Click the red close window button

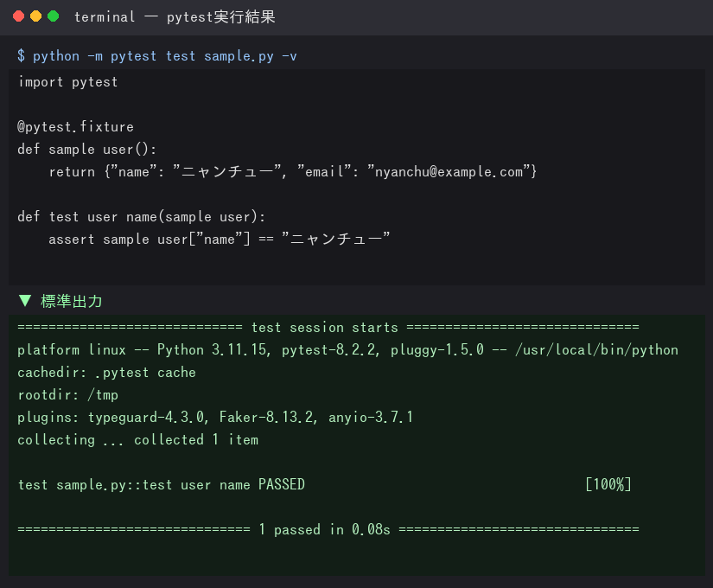coord(19,16)
